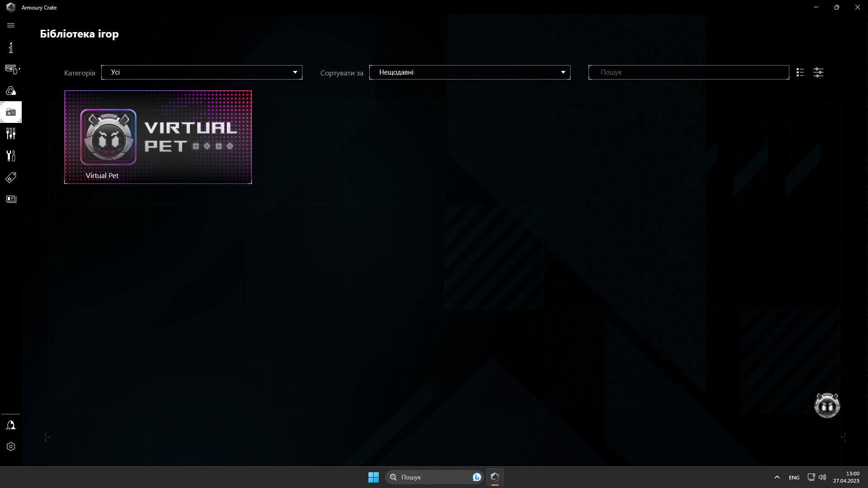The image size is (868, 488).
Task: Open the Settings gear icon in sidebar
Action: (x=11, y=446)
